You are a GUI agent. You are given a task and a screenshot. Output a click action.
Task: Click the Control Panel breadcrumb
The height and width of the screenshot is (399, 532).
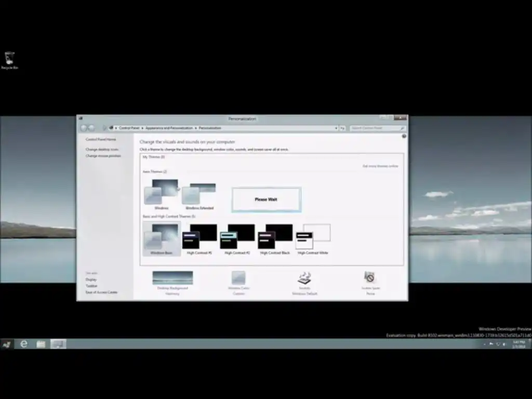[x=129, y=128]
